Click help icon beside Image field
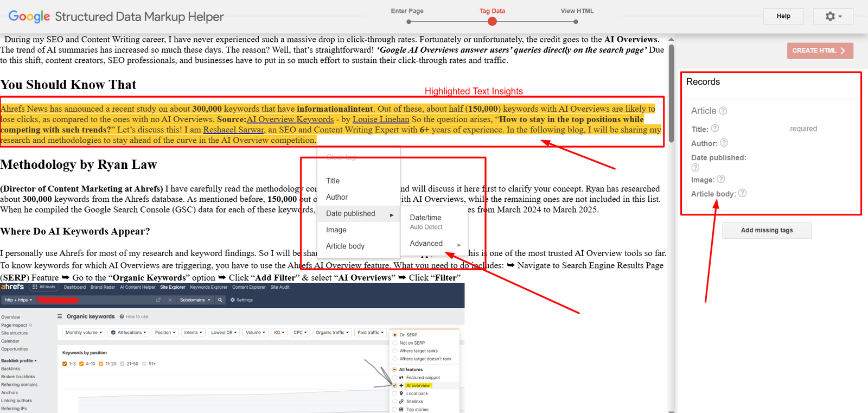This screenshot has height=413, width=868. tap(721, 179)
